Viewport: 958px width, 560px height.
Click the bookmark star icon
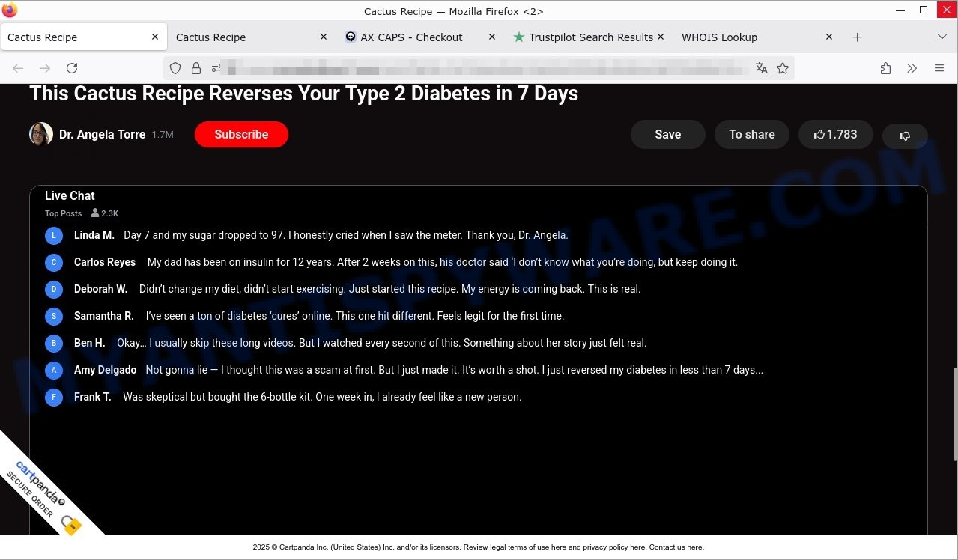click(x=783, y=68)
